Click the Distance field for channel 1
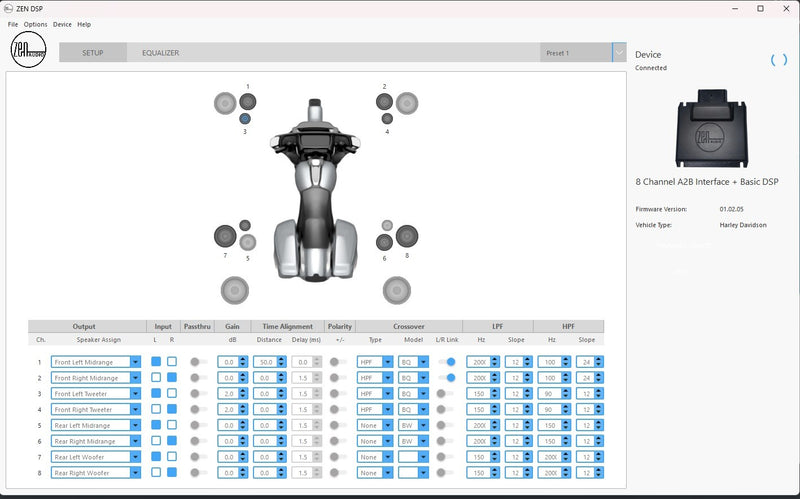 coord(264,362)
